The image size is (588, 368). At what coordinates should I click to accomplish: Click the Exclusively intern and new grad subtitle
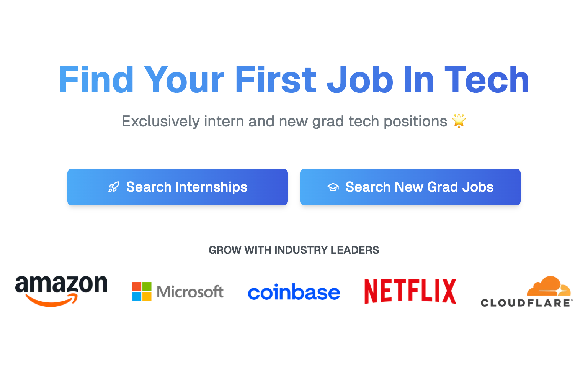(284, 121)
